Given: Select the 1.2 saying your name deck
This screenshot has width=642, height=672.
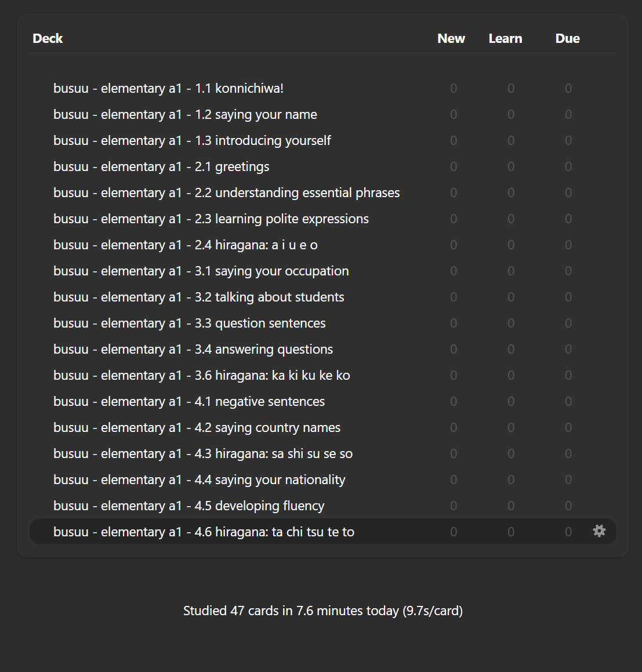Looking at the screenshot, I should pyautogui.click(x=185, y=114).
